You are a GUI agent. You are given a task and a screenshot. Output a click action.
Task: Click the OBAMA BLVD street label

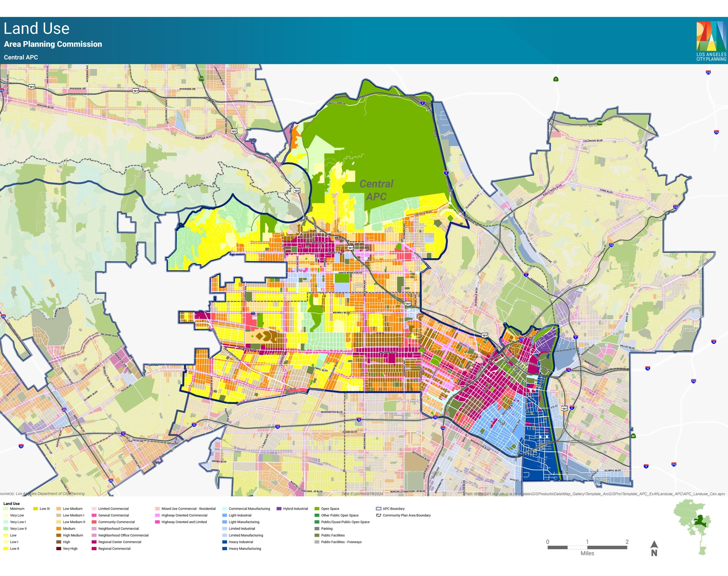(x=219, y=461)
